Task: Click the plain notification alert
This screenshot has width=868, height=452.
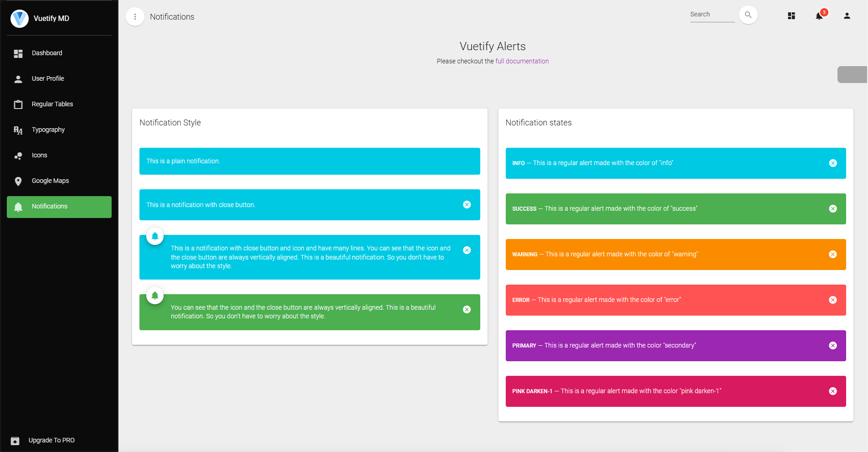Action: (310, 161)
